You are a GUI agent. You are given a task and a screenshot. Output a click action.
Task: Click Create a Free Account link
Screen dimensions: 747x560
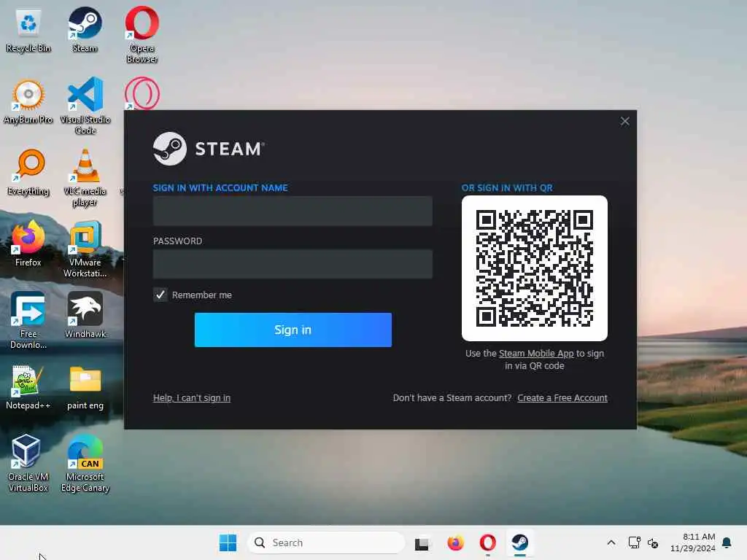(x=562, y=397)
